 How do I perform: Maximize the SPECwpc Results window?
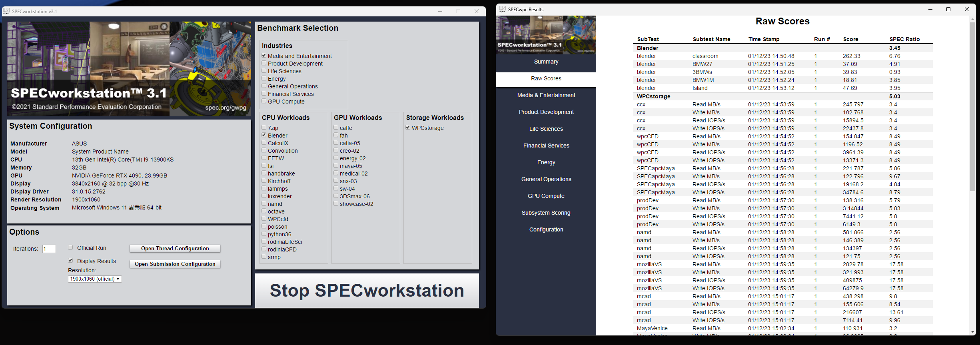(948, 9)
